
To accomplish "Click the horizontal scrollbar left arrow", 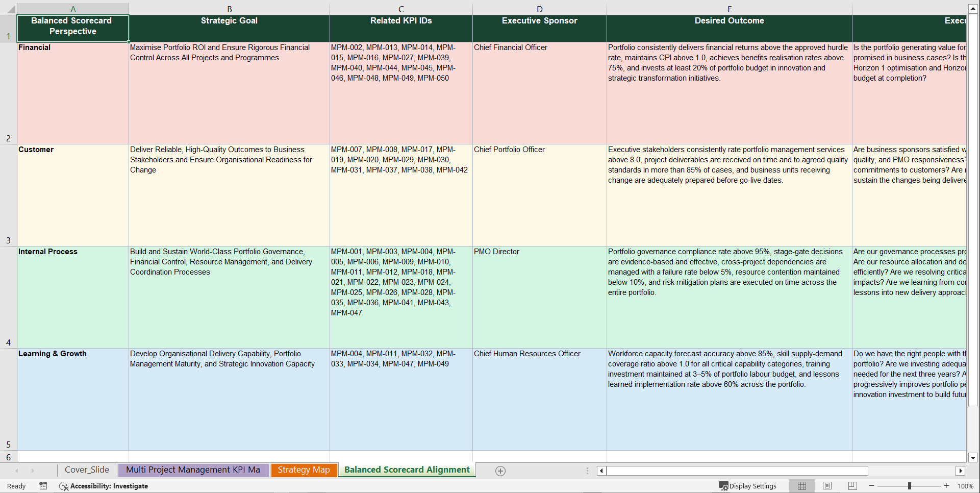I will coord(602,471).
